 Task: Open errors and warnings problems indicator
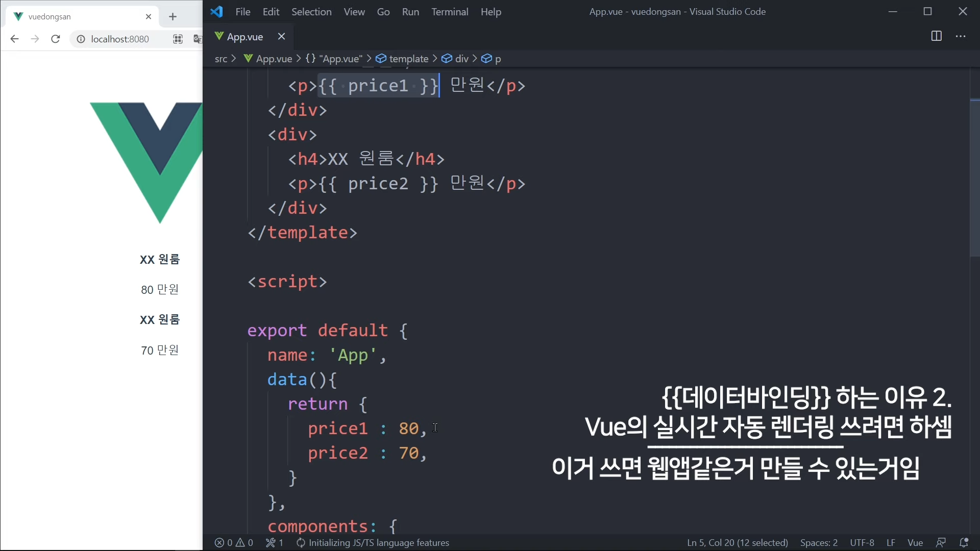[x=234, y=542]
